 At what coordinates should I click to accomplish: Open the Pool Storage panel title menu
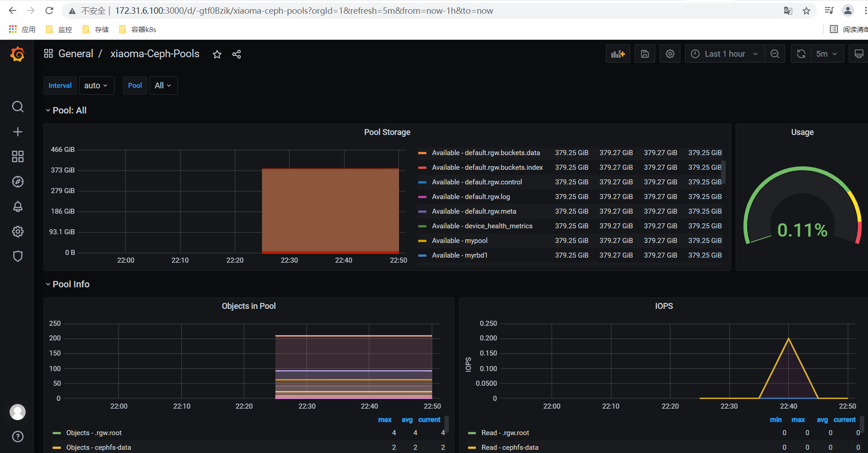387,132
